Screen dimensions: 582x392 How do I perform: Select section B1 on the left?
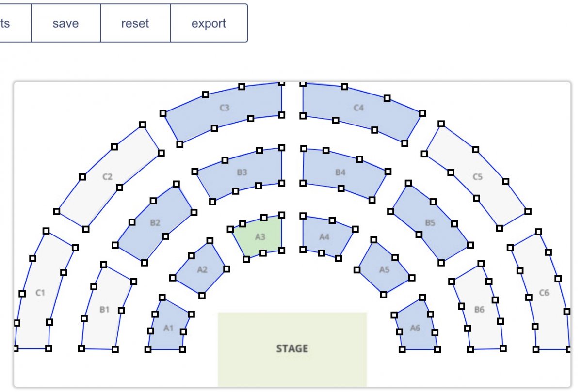point(105,309)
